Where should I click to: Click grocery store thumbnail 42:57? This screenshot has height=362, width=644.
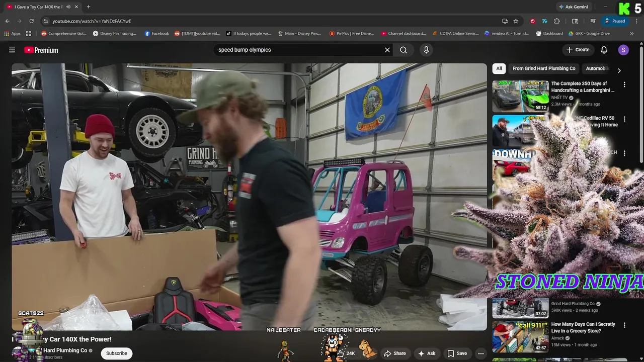click(520, 337)
